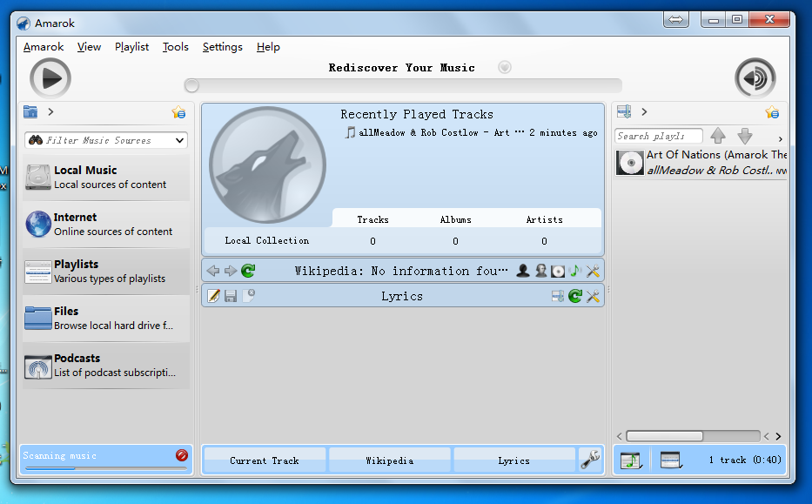The width and height of the screenshot is (812, 504).
Task: Click the playlist horizontal scrollbar thumb
Action: 664,436
